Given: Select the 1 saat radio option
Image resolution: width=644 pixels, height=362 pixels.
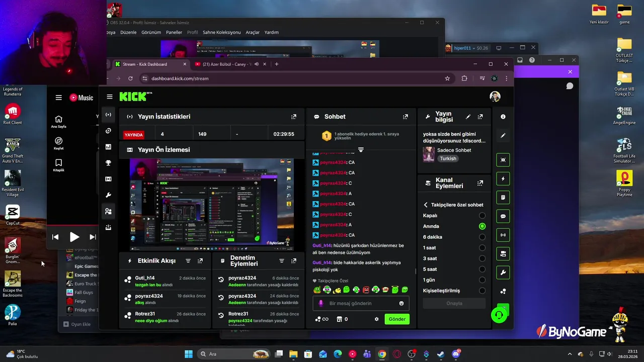Looking at the screenshot, I should 482,248.
